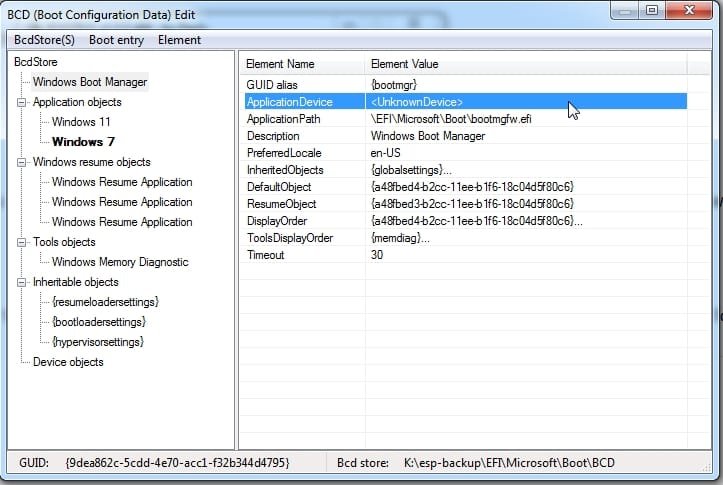Select the second Windows Resume Application
Viewport: 723px width, 485px height.
tap(122, 202)
